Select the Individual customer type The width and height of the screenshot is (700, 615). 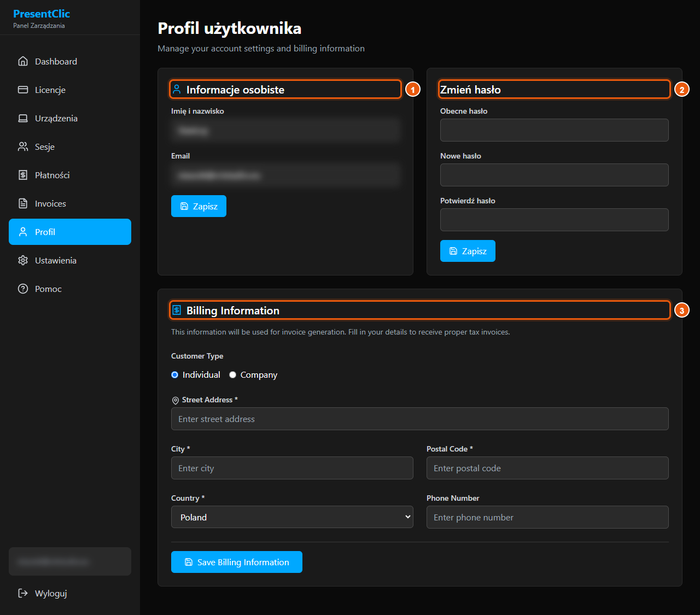point(175,374)
